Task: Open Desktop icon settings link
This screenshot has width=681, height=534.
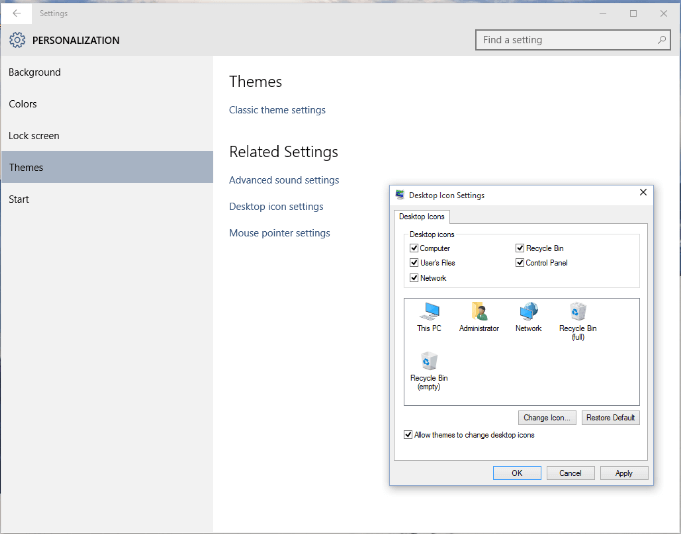Action: 276,207
